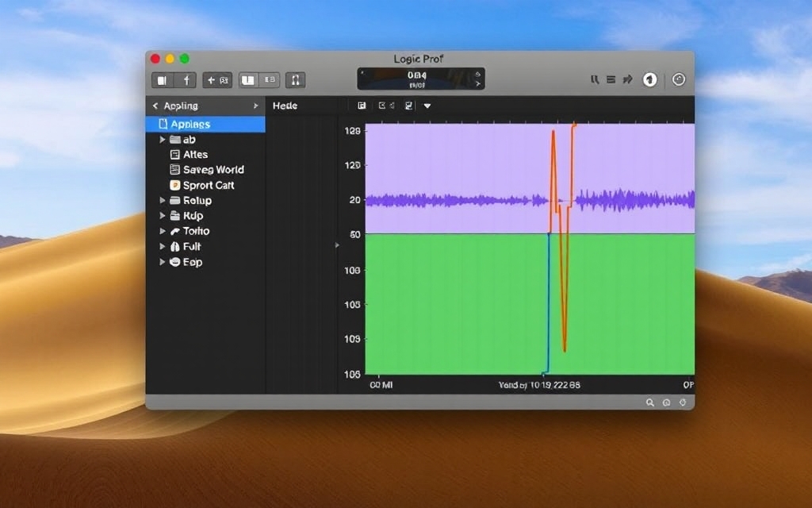Expand the 'Rdp' folder
This screenshot has height=508, width=812.
[x=162, y=216]
